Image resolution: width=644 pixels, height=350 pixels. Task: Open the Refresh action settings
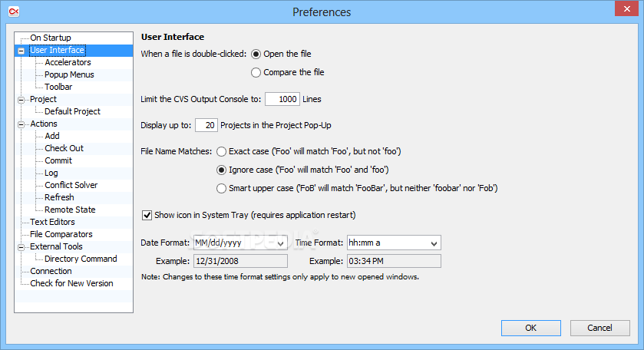59,197
